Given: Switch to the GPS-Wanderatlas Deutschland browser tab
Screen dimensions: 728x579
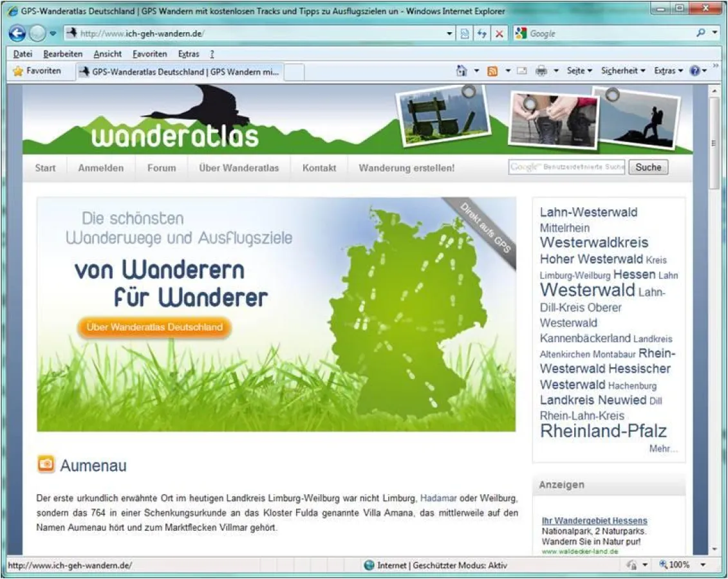Looking at the screenshot, I should (180, 71).
